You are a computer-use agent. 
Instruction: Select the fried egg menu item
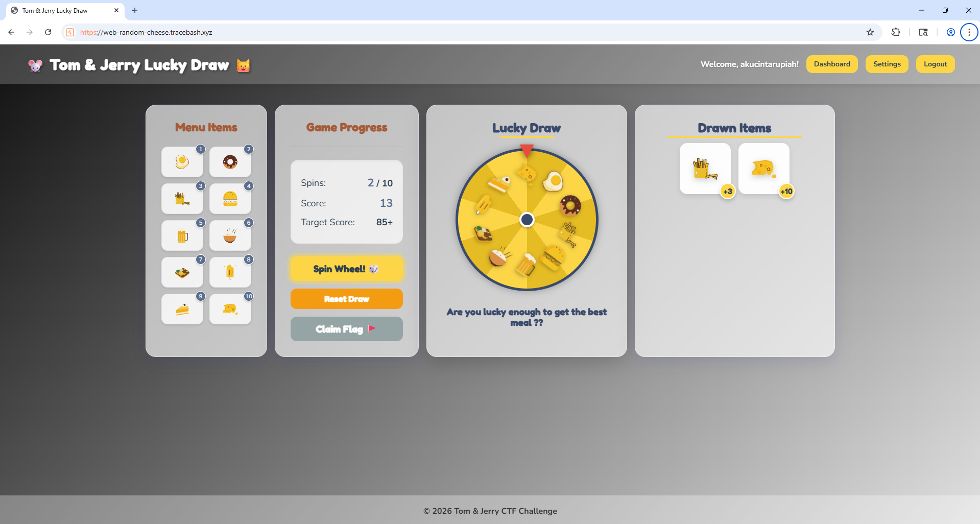click(182, 162)
